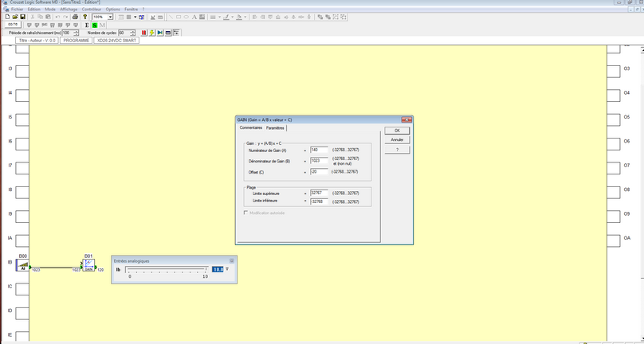Image resolution: width=644 pixels, height=344 pixels.
Task: Click OK in the GAIN dialog
Action: pos(396,131)
